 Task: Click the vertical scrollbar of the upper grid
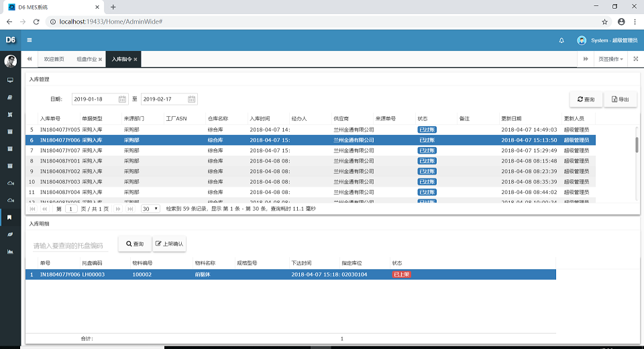tap(637, 145)
